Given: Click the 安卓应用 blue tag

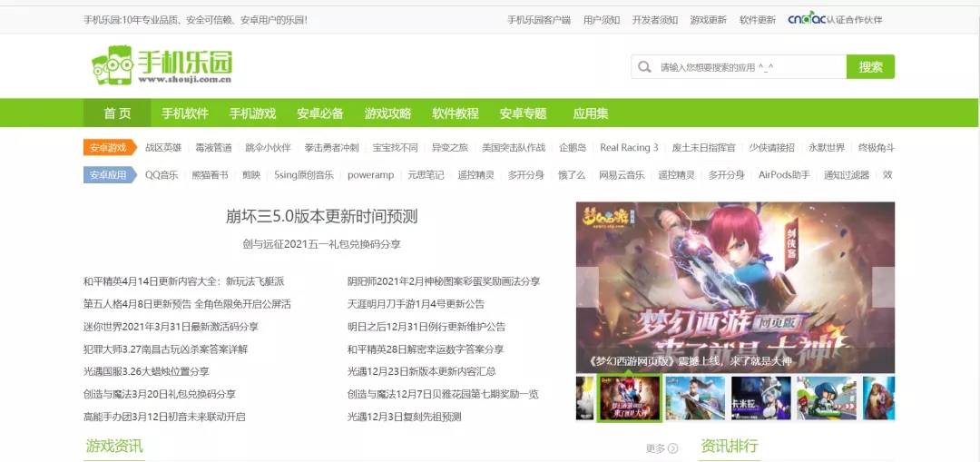Looking at the screenshot, I should pos(110,175).
